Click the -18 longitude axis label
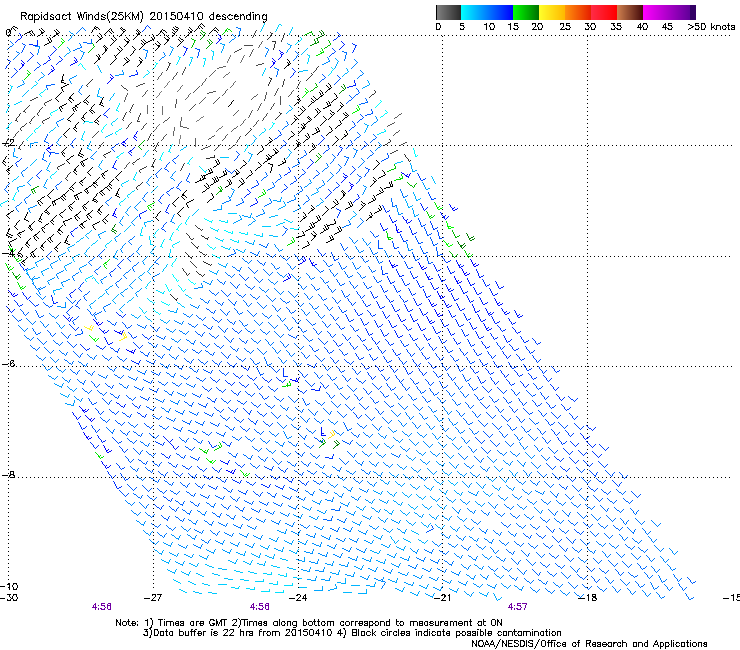740x650 pixels. 588,598
